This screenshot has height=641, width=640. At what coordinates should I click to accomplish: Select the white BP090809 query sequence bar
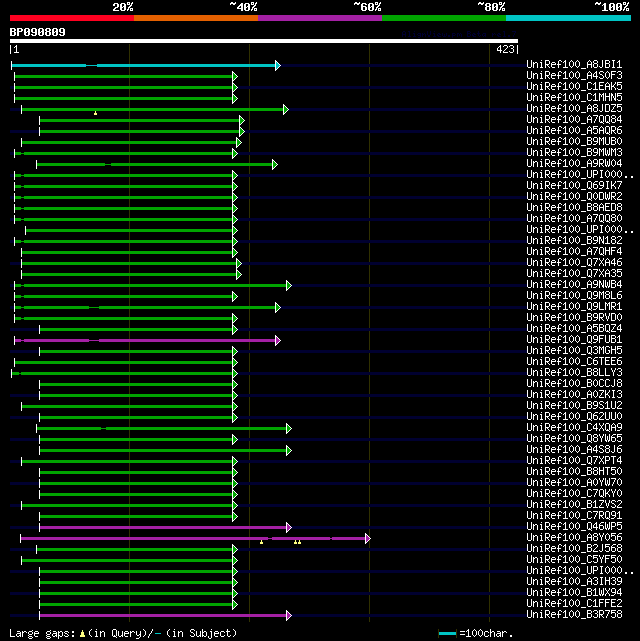(x=264, y=41)
